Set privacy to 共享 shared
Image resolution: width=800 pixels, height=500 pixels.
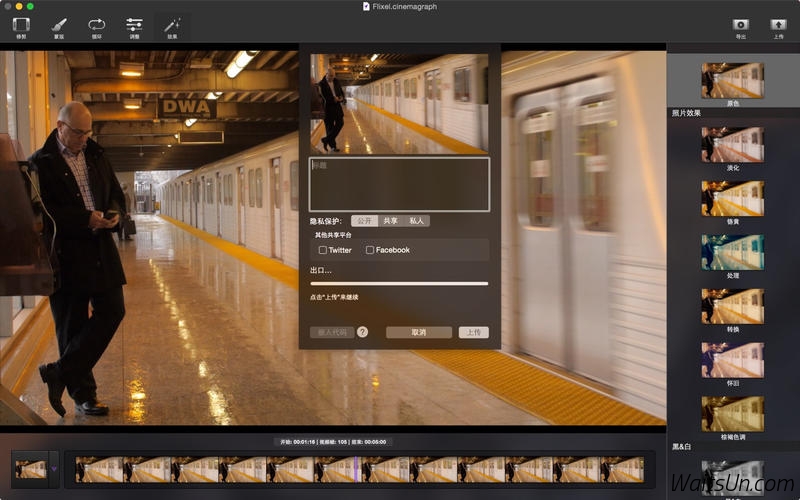(x=390, y=221)
